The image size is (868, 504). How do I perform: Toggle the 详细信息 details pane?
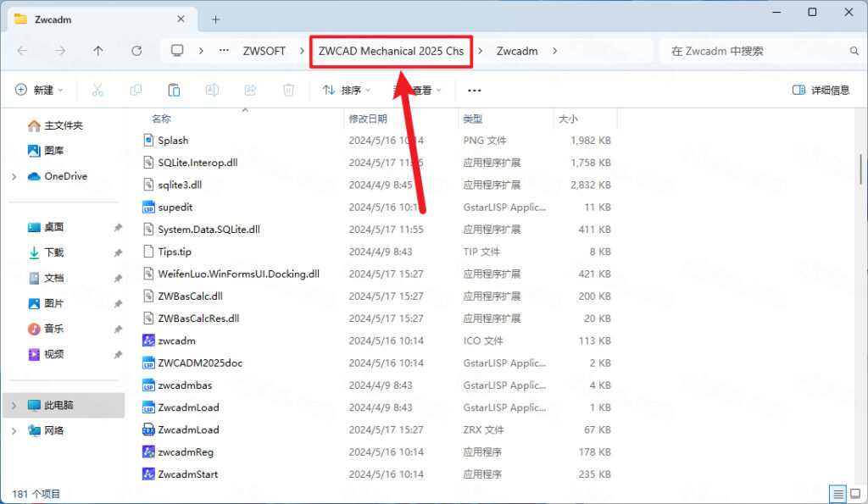pos(821,90)
